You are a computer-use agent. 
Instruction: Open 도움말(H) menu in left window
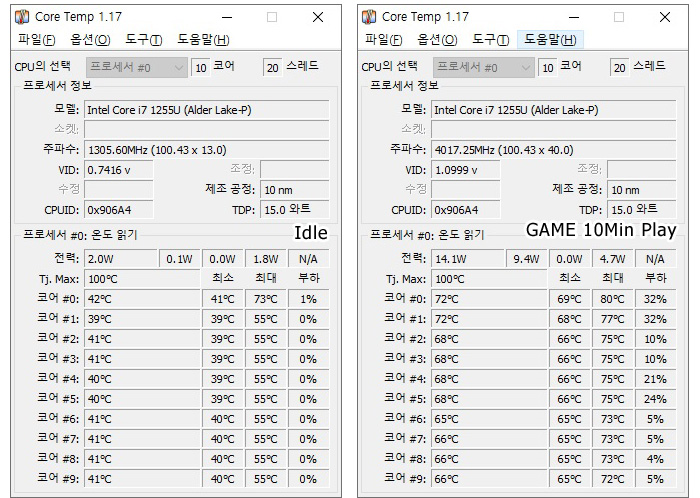pyautogui.click(x=203, y=40)
